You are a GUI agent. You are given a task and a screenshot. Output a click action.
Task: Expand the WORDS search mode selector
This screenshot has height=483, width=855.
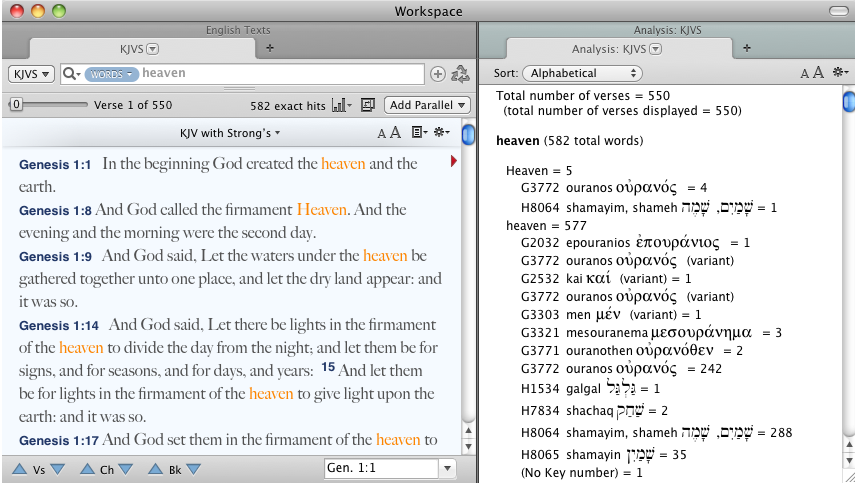111,74
